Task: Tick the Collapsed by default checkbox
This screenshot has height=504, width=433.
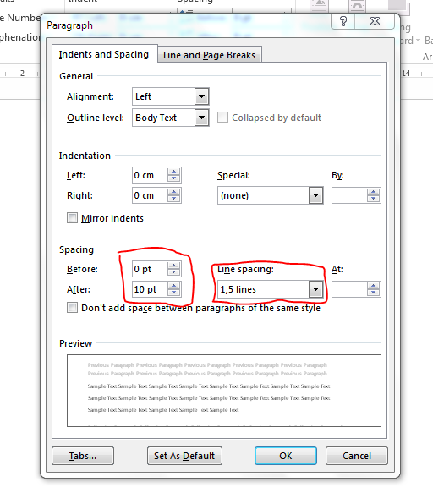Action: [222, 118]
